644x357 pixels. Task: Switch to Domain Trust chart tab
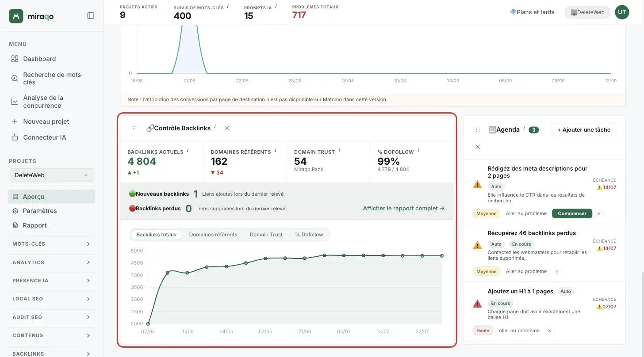266,235
